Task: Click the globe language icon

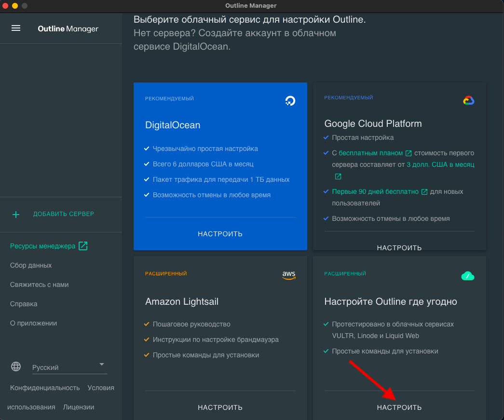Action: [x=16, y=366]
